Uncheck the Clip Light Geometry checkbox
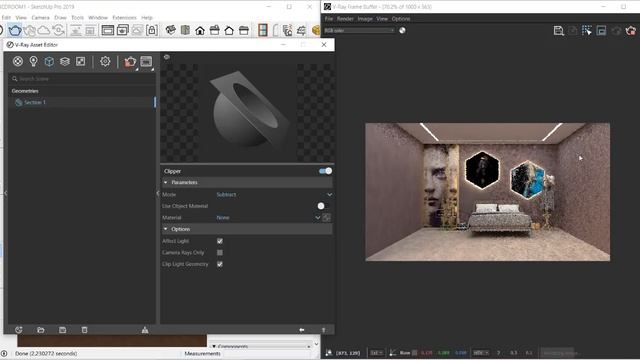The image size is (640, 360). pyautogui.click(x=220, y=264)
